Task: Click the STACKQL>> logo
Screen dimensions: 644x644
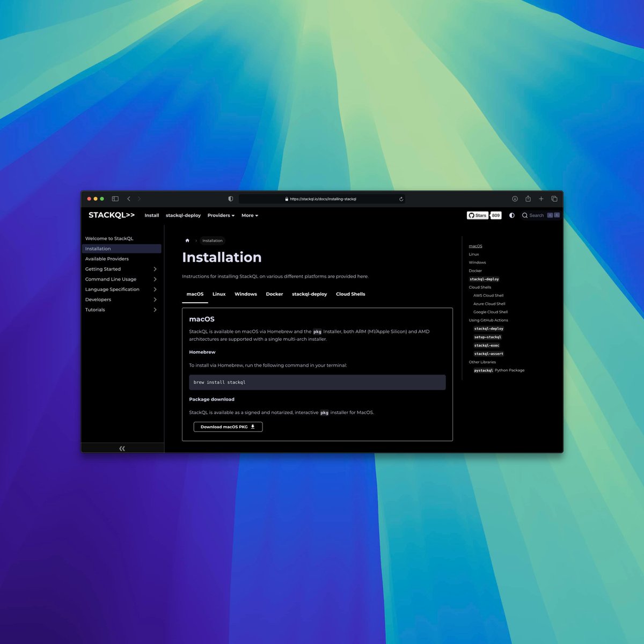Action: (112, 215)
